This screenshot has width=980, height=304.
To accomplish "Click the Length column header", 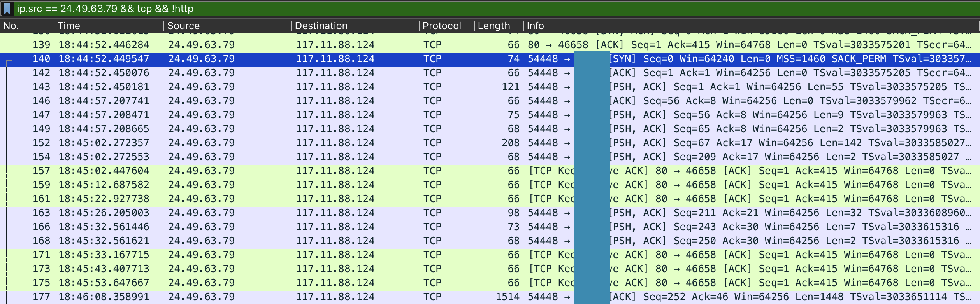I will (494, 26).
